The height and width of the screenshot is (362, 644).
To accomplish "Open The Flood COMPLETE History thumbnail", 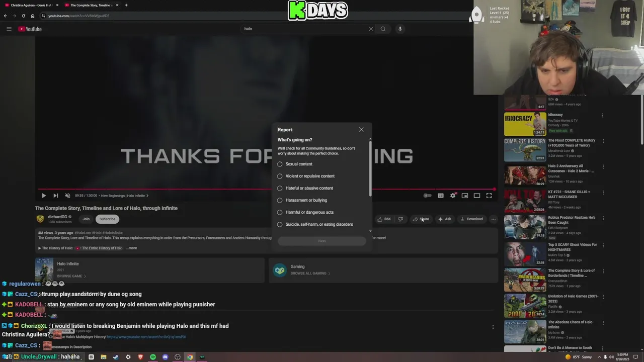I will tap(525, 149).
